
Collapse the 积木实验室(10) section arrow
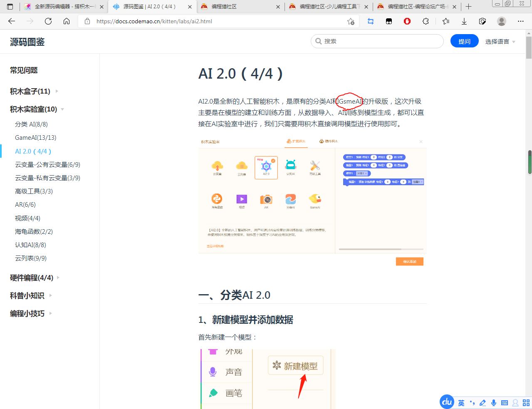coord(62,109)
